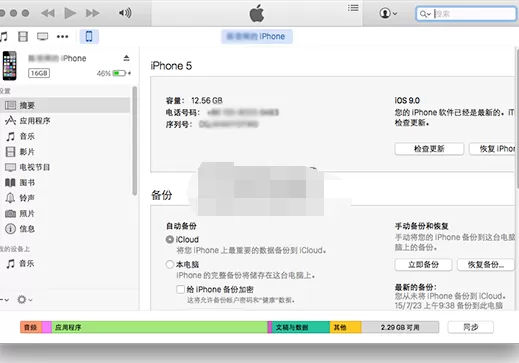519x363 pixels.
Task: Click the battery level indicator icon
Action: tap(119, 73)
